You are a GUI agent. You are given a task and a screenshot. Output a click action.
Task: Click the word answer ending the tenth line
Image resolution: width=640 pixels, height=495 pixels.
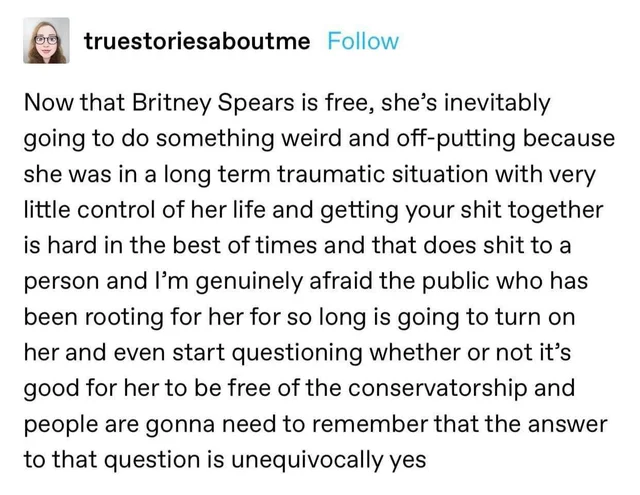click(567, 424)
